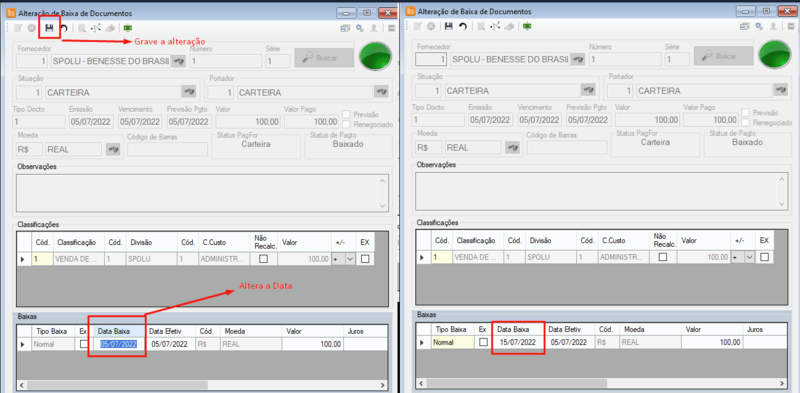Click the Data Baixa cell 15/07/2022 in right window
This screenshot has height=393, width=800.
[518, 342]
